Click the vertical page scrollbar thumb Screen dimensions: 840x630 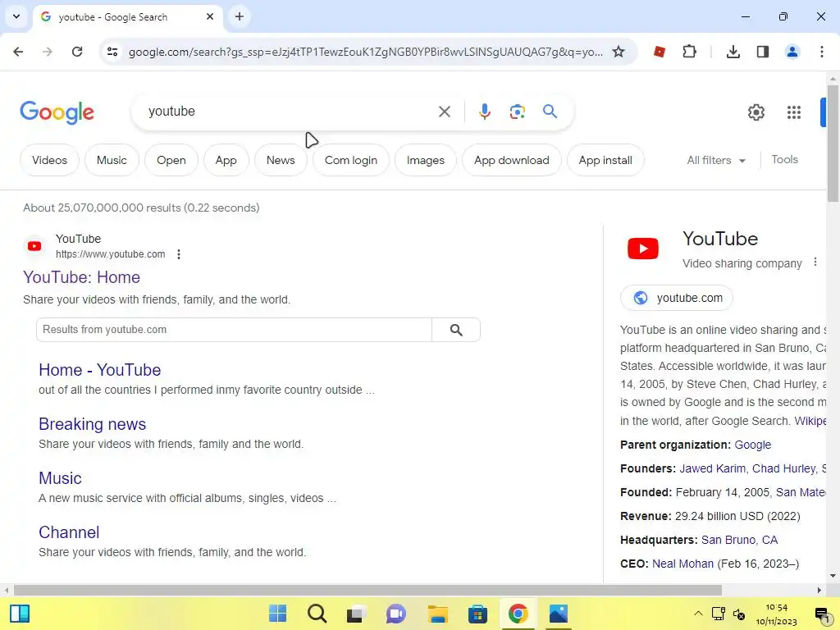coord(833,143)
